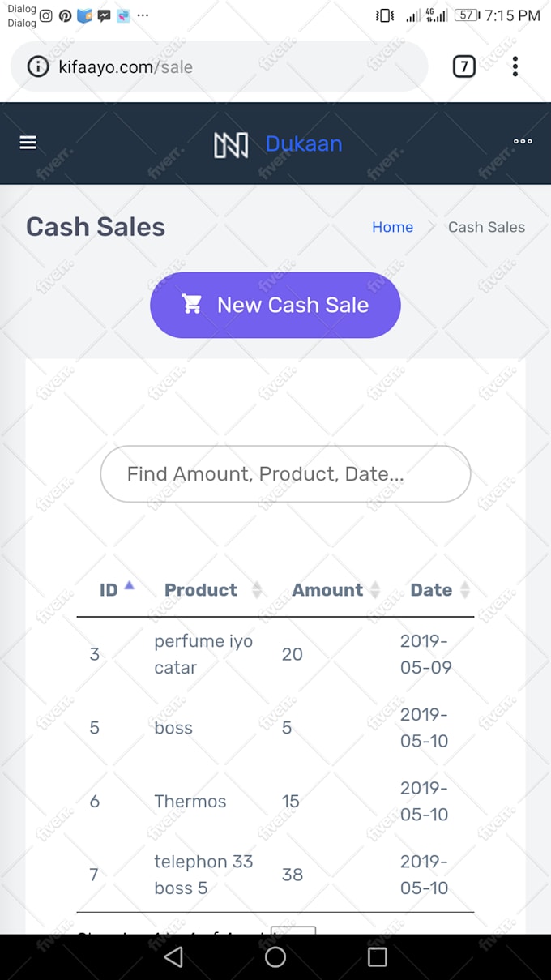Focus the Find Amount, Product, Date search field
Screen dimensions: 551x980
[285, 473]
